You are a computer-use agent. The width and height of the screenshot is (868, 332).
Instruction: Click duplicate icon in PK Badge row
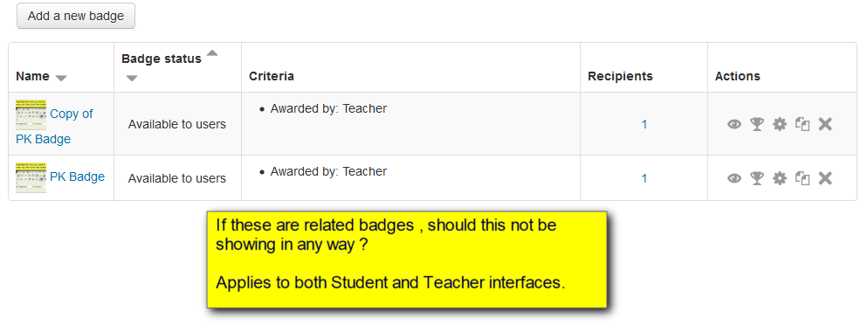[x=803, y=178]
